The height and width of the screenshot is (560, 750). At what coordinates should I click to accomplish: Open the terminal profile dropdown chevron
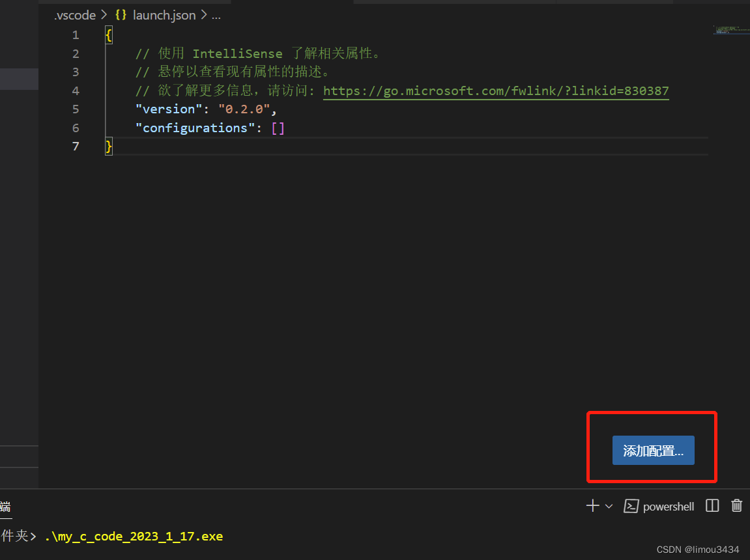[608, 506]
